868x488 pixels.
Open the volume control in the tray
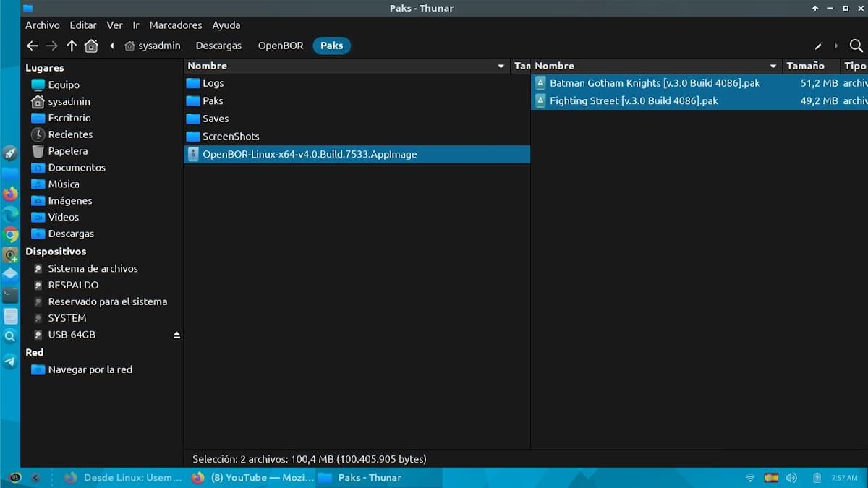point(791,478)
